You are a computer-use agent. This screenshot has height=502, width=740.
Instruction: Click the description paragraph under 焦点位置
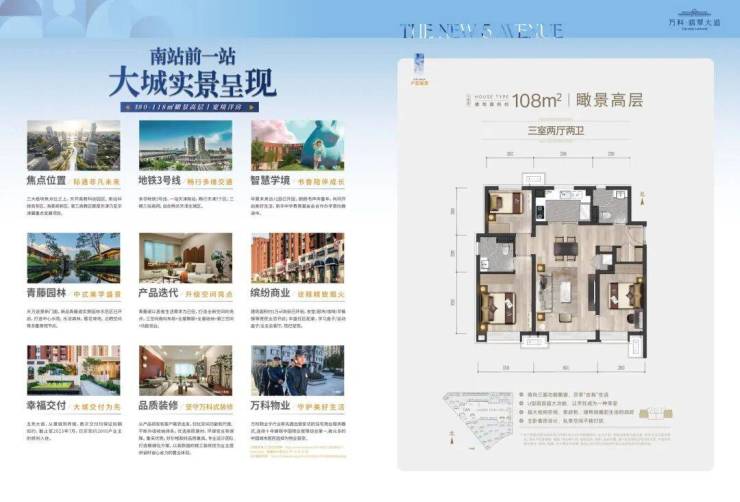74,206
